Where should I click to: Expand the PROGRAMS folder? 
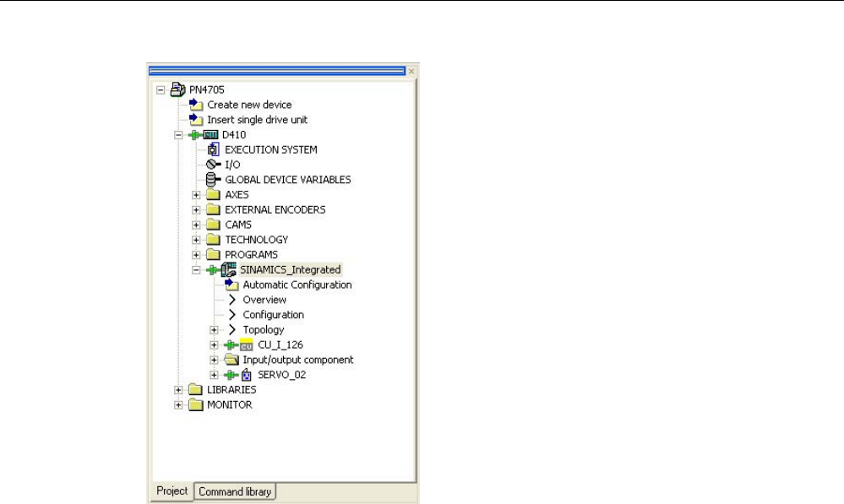click(x=196, y=255)
